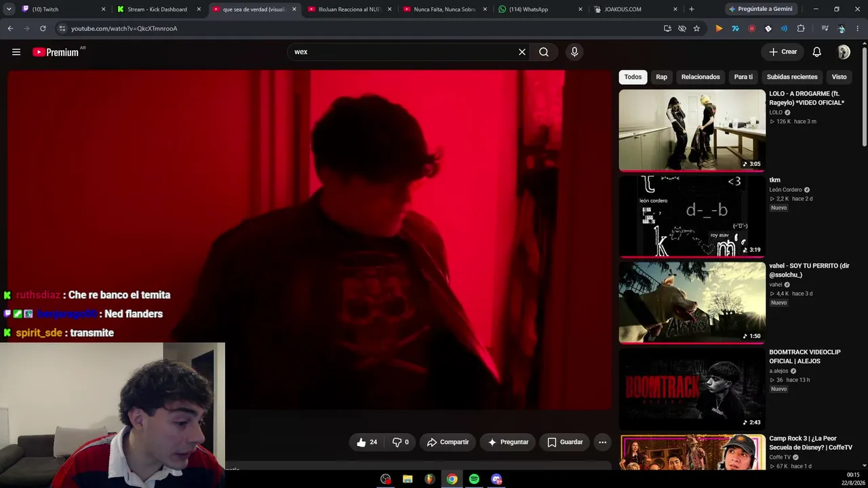Open LOLO - A DROGARME video thumbnail

pos(692,130)
